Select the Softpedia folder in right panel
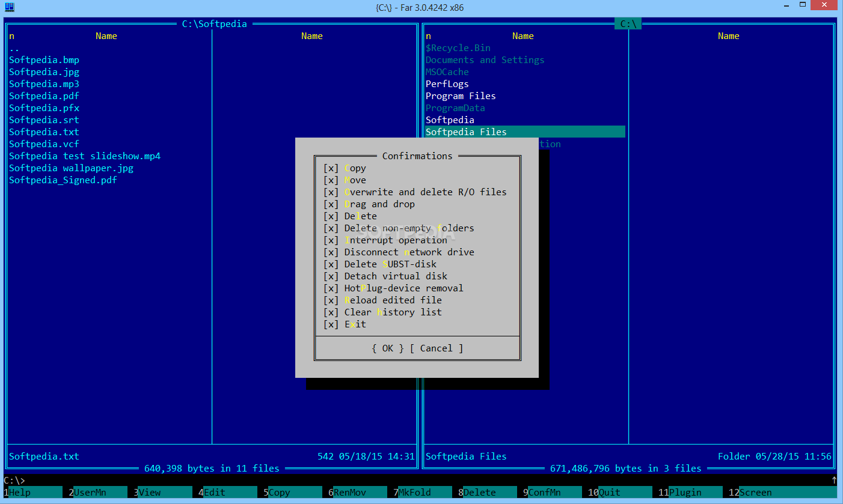Viewport: 843px width, 504px height. [x=450, y=120]
